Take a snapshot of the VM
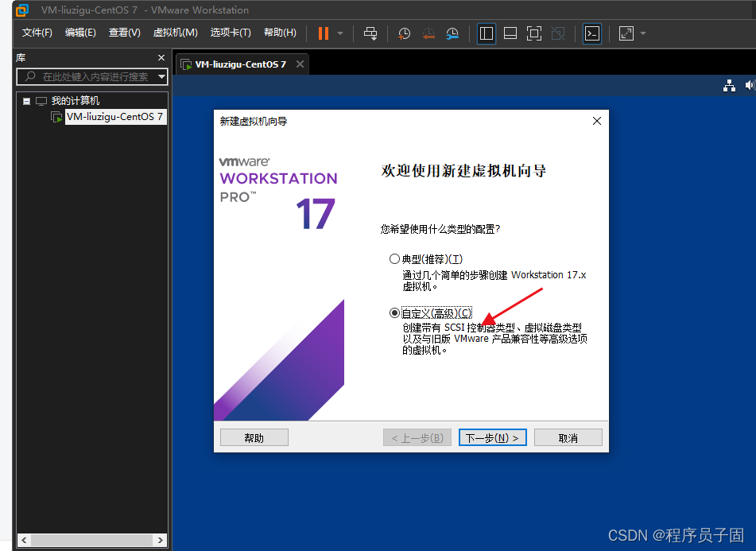 tap(404, 33)
